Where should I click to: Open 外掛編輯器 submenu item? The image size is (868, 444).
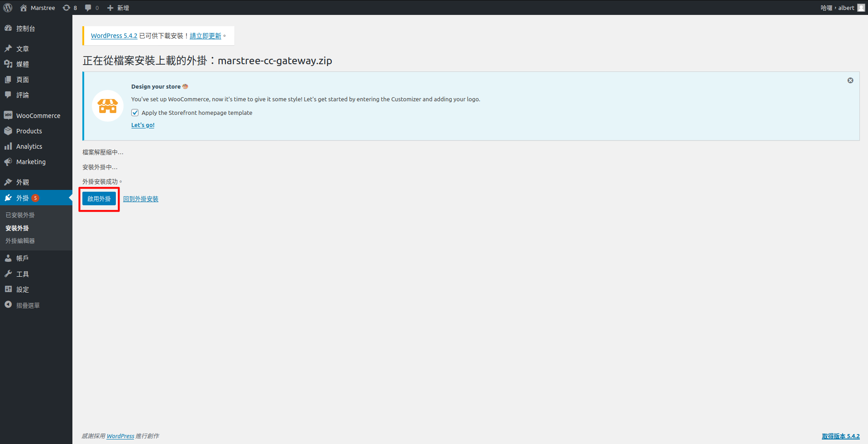point(20,241)
